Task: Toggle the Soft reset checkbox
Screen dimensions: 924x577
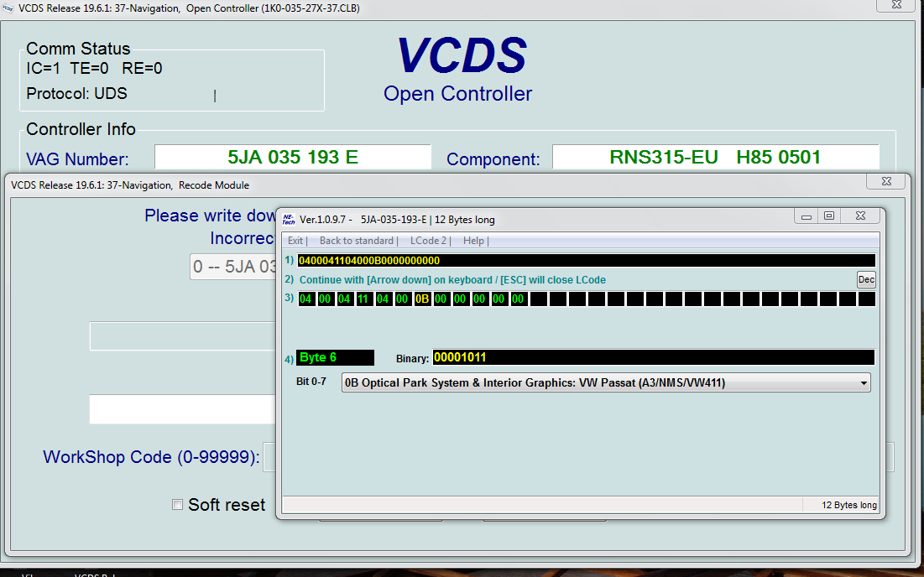Action: pyautogui.click(x=177, y=505)
